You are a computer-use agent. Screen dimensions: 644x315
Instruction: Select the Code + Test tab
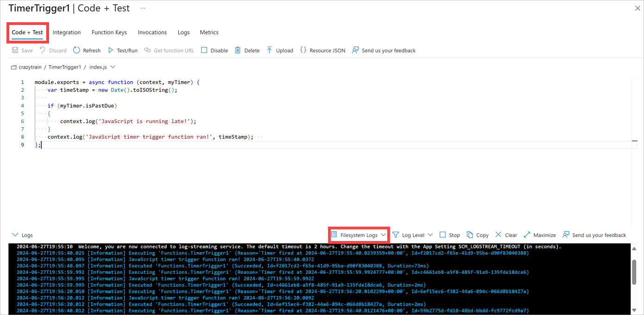[27, 32]
